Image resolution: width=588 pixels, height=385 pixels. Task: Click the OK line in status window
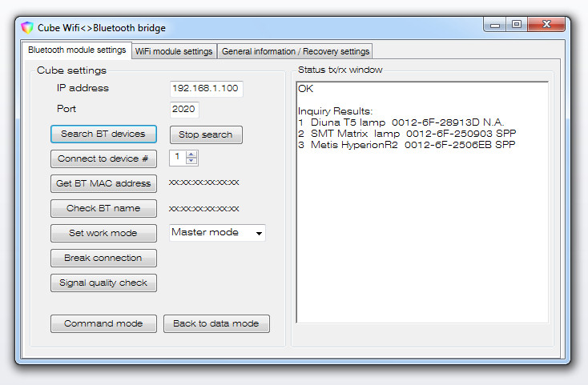[306, 89]
